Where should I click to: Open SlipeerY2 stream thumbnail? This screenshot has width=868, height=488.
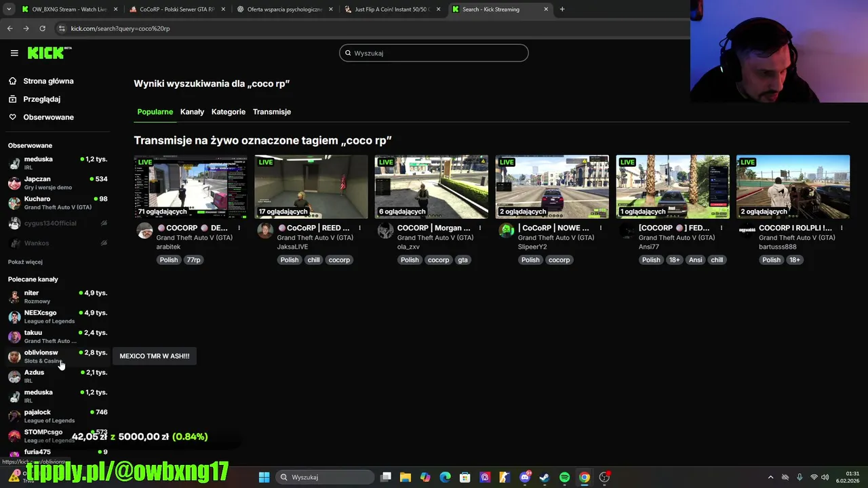pyautogui.click(x=552, y=186)
